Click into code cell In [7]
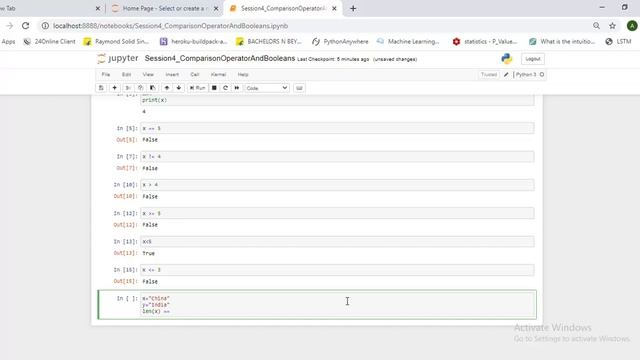This screenshot has height=360, width=640. click(337, 157)
